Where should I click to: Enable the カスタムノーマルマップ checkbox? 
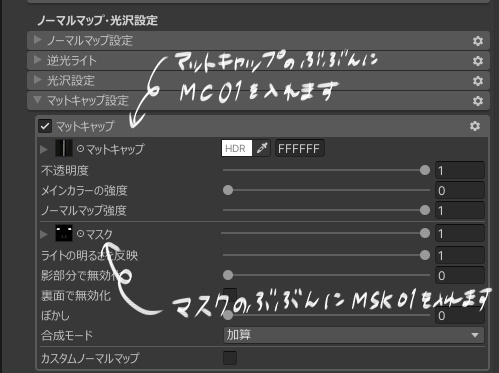tap(230, 358)
